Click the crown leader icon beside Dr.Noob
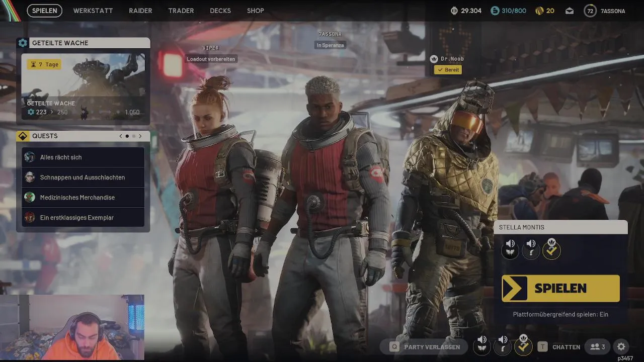 click(434, 59)
